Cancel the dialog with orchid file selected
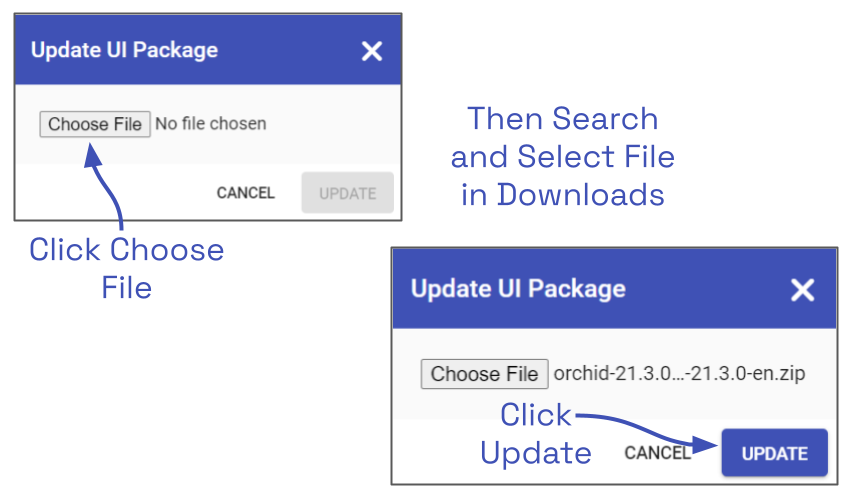This screenshot has height=494, width=852. point(657,453)
